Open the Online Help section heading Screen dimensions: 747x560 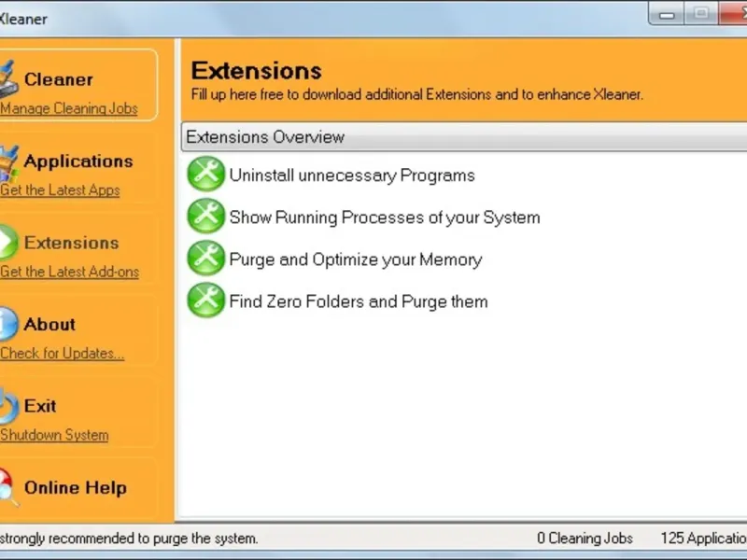(76, 487)
